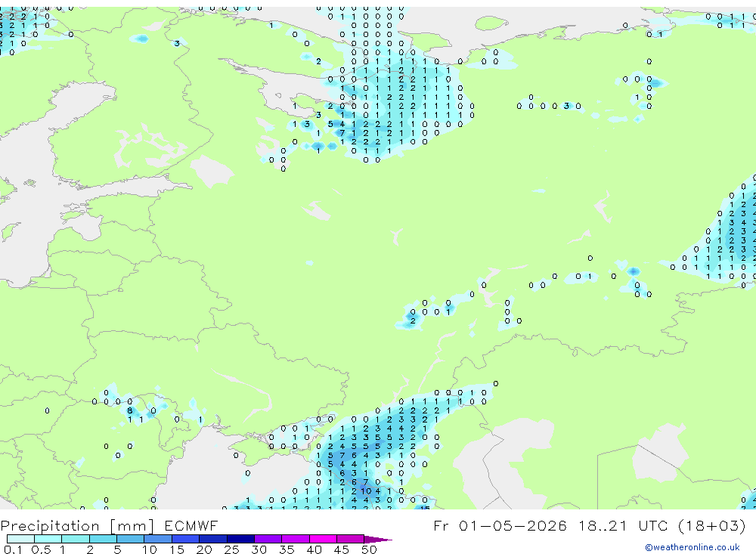Click the '0.1' legend scale label

pos(13,549)
